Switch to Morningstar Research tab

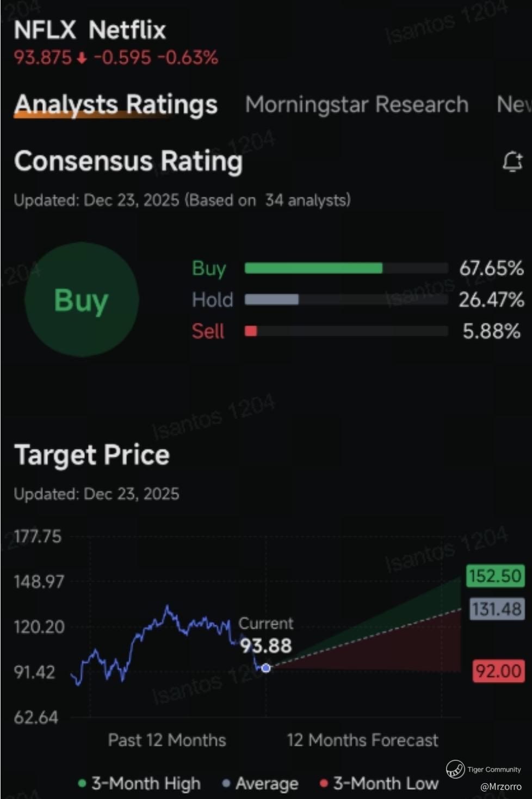click(356, 104)
